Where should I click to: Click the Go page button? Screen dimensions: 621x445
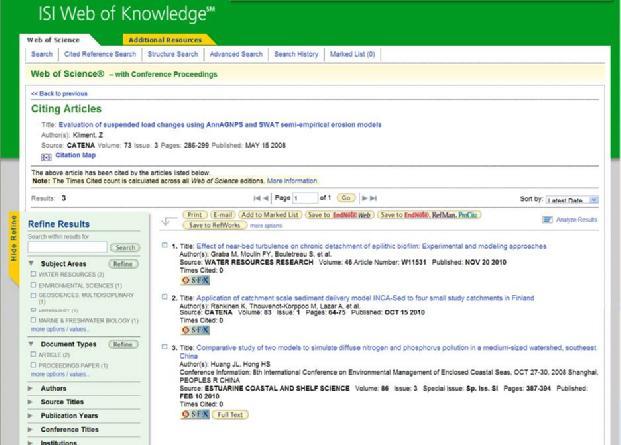[346, 198]
